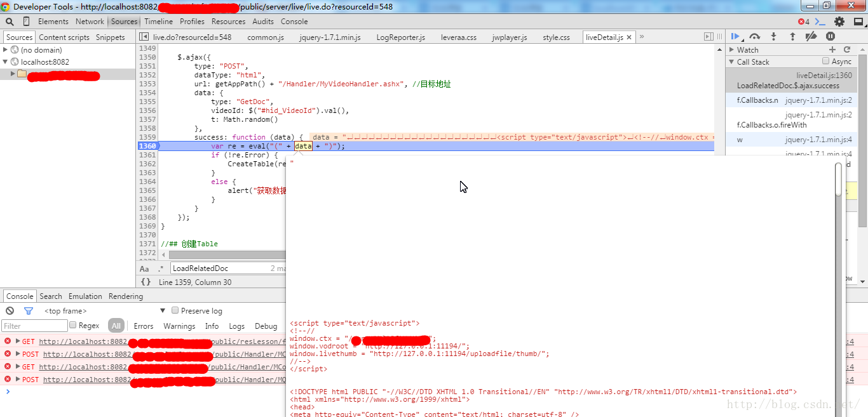Click the console Filter text field
Screen dimensions: 868x417
pyautogui.click(x=34, y=326)
